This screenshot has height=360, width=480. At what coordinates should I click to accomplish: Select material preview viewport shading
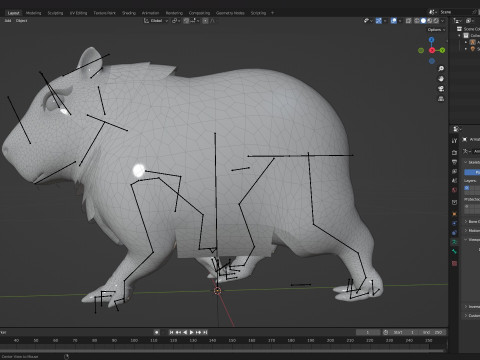tap(430, 21)
